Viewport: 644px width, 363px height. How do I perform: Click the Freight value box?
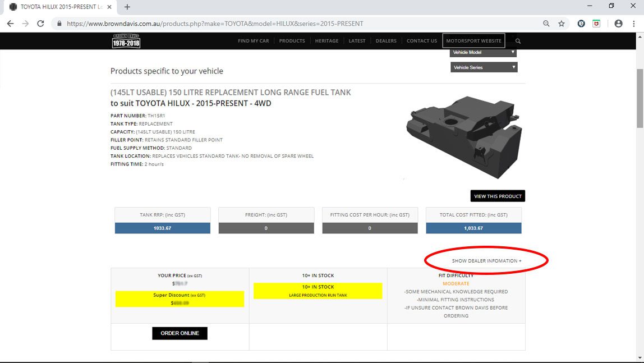point(266,228)
